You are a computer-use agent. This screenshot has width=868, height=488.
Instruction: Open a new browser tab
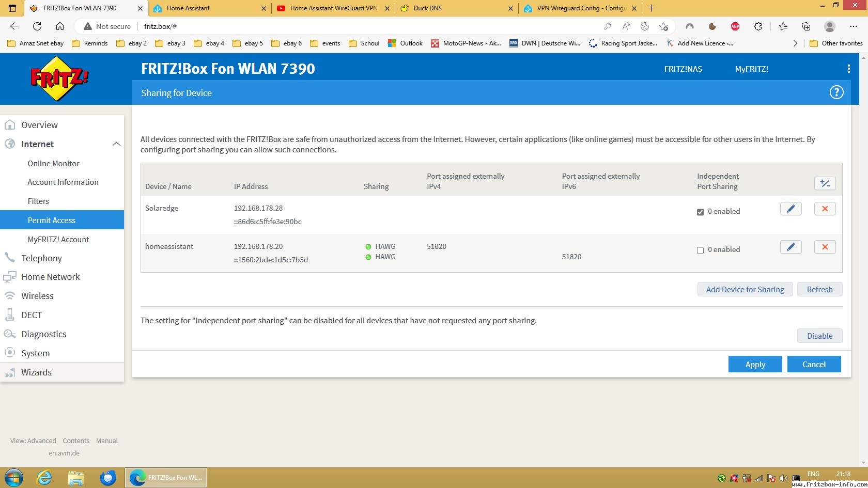(x=652, y=8)
